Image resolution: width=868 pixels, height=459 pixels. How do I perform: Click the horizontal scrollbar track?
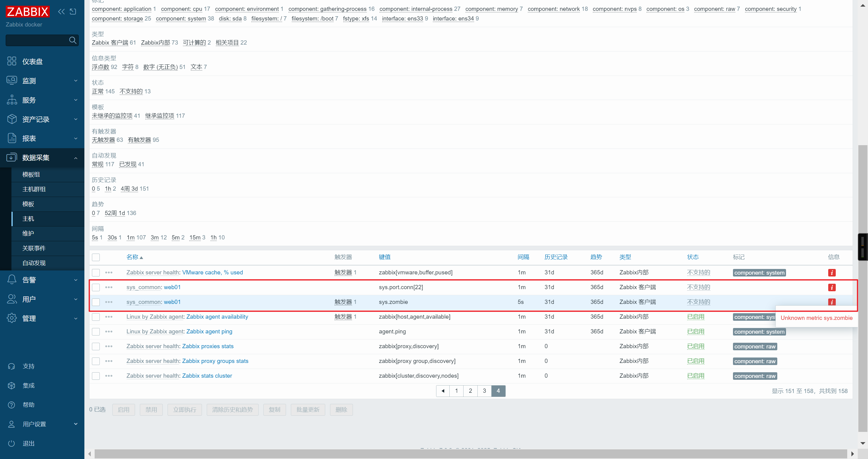point(471,454)
